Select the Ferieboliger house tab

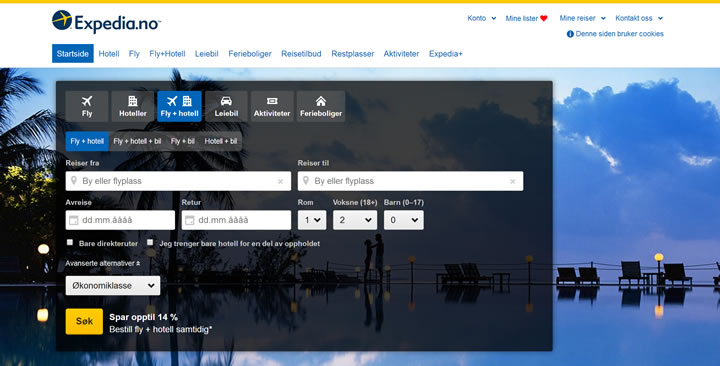click(x=321, y=107)
